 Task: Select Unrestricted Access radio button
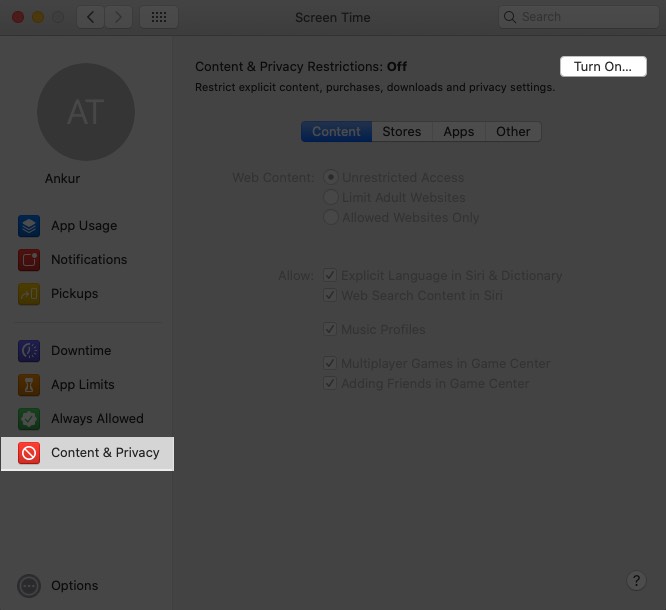(330, 177)
